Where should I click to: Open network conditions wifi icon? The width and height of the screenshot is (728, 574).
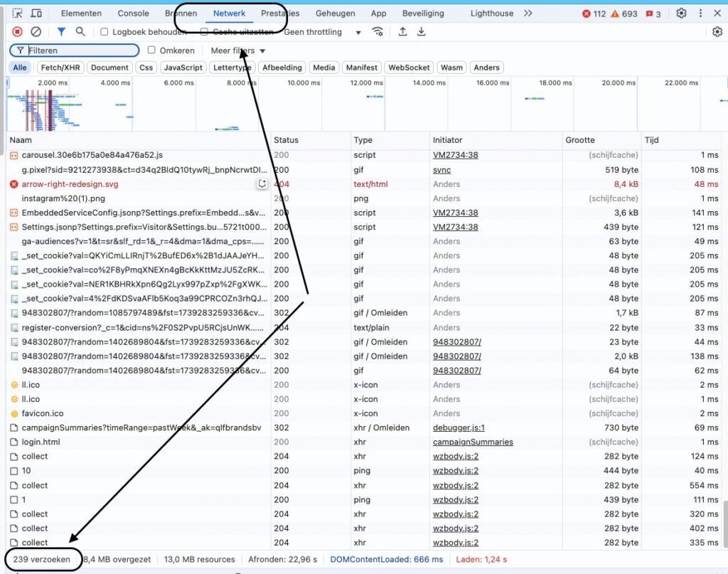pyautogui.click(x=378, y=32)
